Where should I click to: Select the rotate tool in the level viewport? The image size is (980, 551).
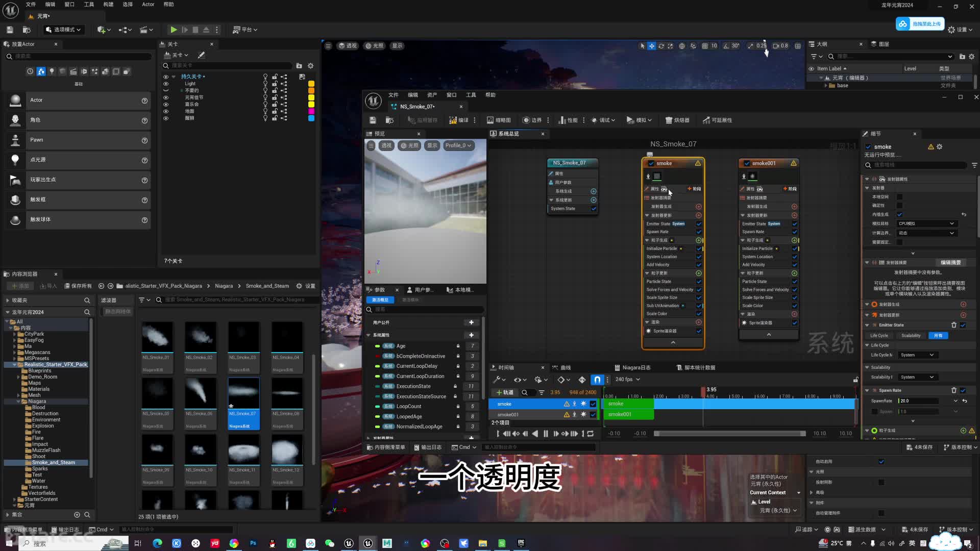[x=661, y=46]
